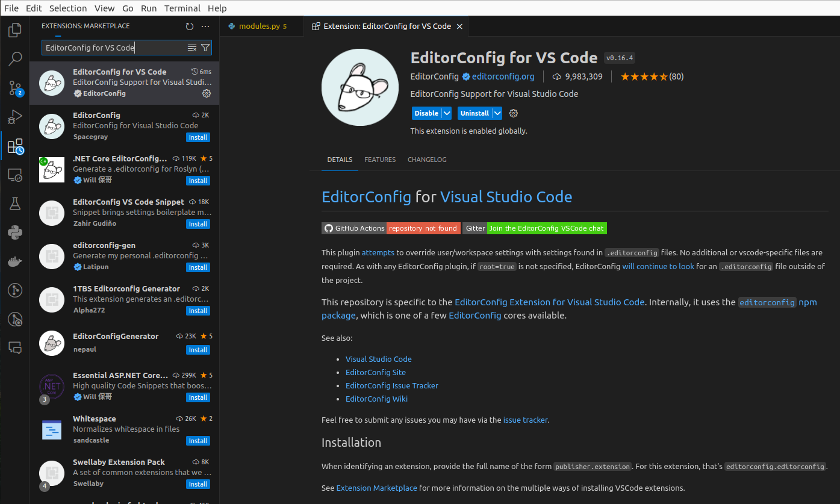Click the EditorConfig extension star rating
This screenshot has width=840, height=504.
tap(644, 76)
